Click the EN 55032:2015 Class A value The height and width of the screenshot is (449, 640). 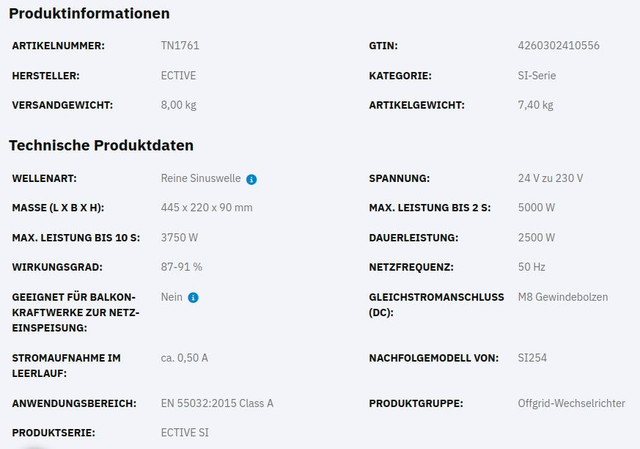click(x=217, y=403)
